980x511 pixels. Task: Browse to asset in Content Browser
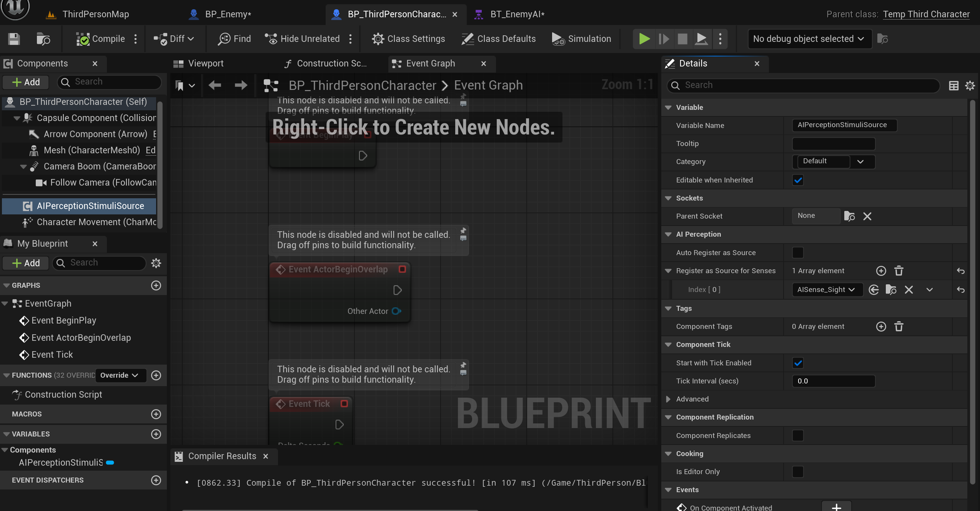[x=43, y=39]
